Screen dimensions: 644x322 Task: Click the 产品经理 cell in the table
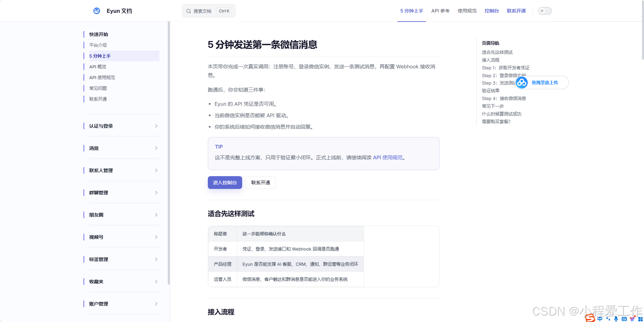click(x=223, y=264)
